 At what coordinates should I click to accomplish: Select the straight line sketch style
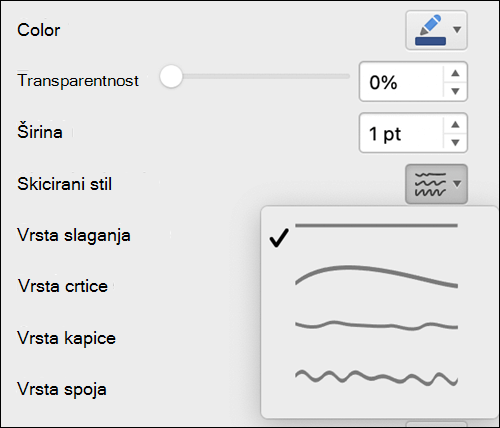point(376,226)
